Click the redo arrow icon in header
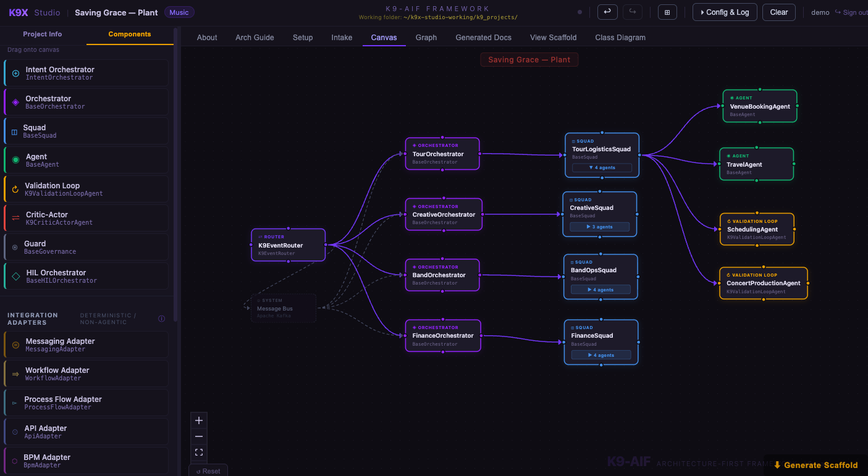The height and width of the screenshot is (476, 868). (633, 12)
